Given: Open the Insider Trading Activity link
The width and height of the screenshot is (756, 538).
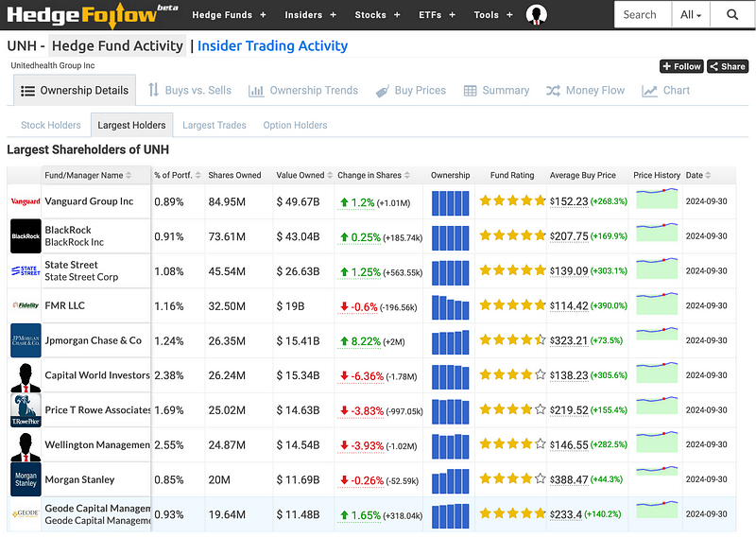Looking at the screenshot, I should coord(272,45).
